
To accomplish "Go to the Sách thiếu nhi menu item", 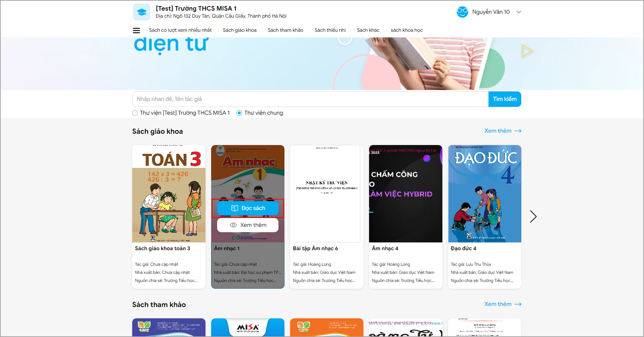I will (x=330, y=30).
